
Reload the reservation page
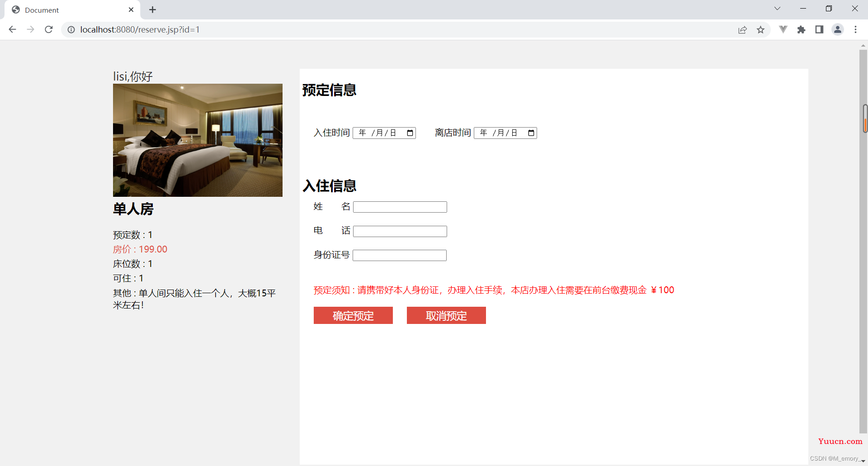point(49,29)
